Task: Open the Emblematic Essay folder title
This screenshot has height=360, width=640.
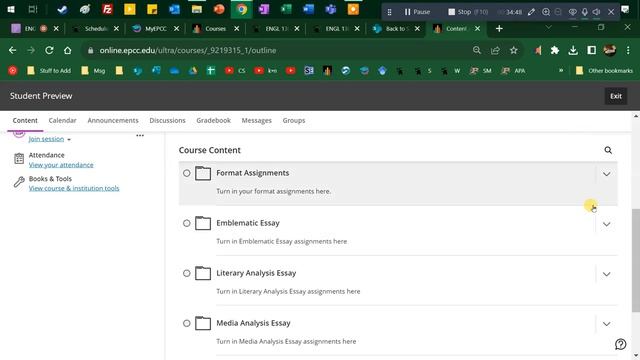Action: 248,223
